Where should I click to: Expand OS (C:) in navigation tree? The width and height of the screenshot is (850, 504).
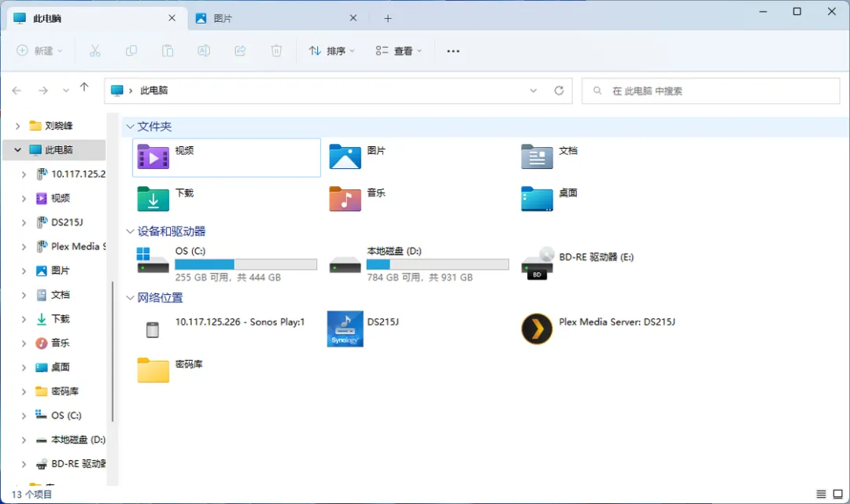pos(24,415)
